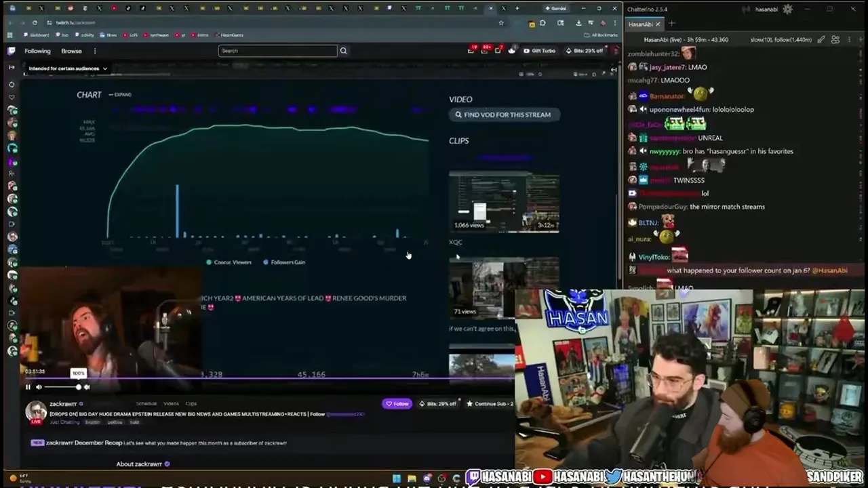868x488 pixels.
Task: Switch to the Following tab
Action: point(37,51)
